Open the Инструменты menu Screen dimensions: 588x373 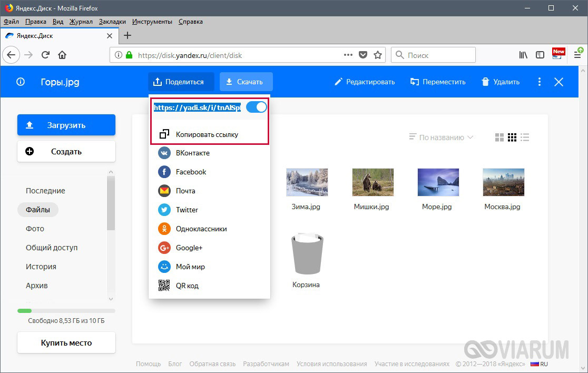(x=152, y=22)
